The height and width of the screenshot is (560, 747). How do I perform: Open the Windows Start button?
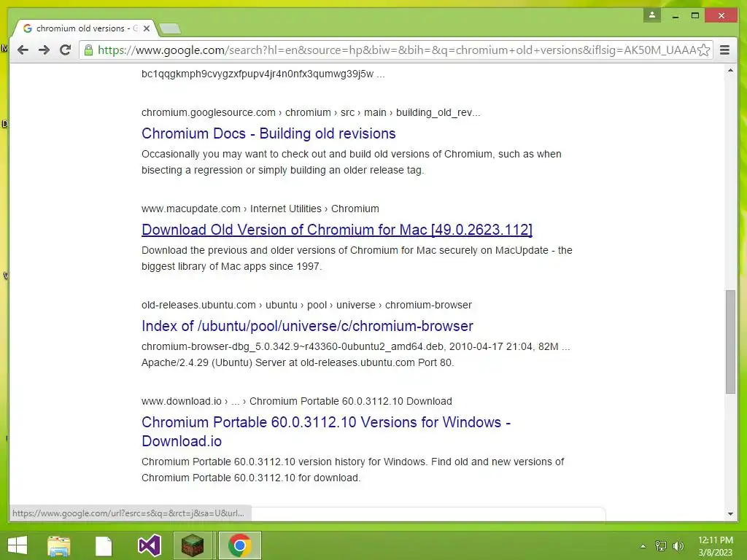click(x=18, y=545)
